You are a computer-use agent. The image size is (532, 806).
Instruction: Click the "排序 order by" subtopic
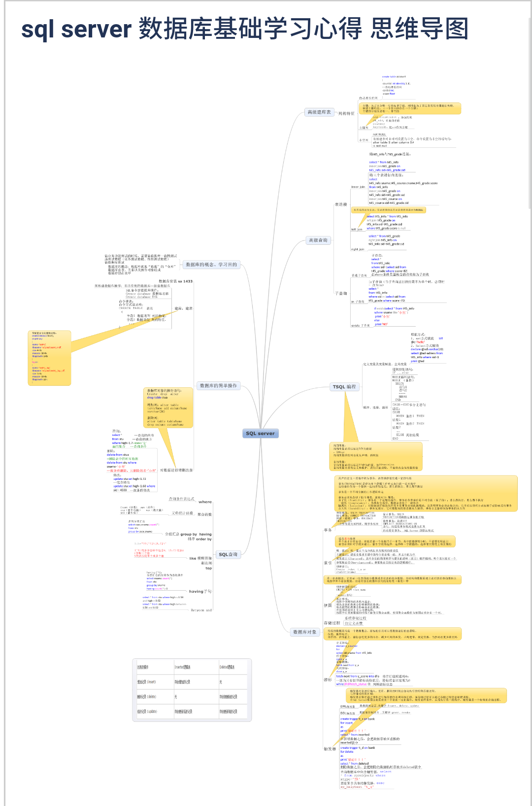[x=199, y=539]
